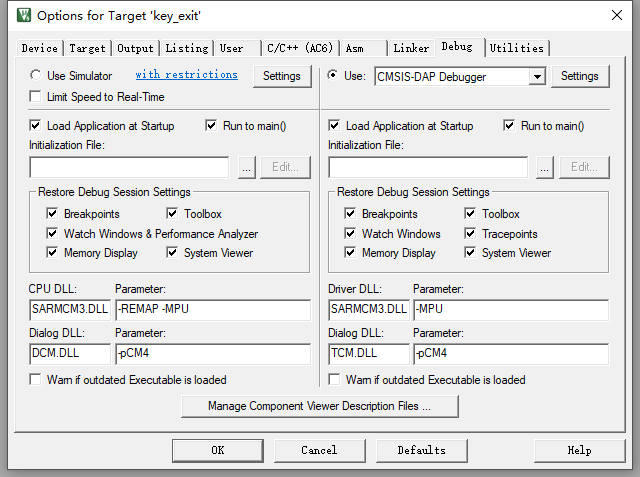The height and width of the screenshot is (477, 640).
Task: Toggle simulator System Viewer checkbox
Action: click(172, 252)
